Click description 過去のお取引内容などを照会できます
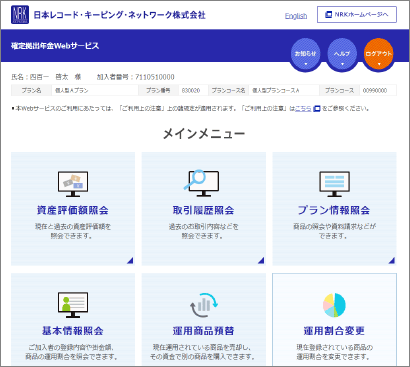The width and height of the screenshot is (410, 367). coord(203,231)
